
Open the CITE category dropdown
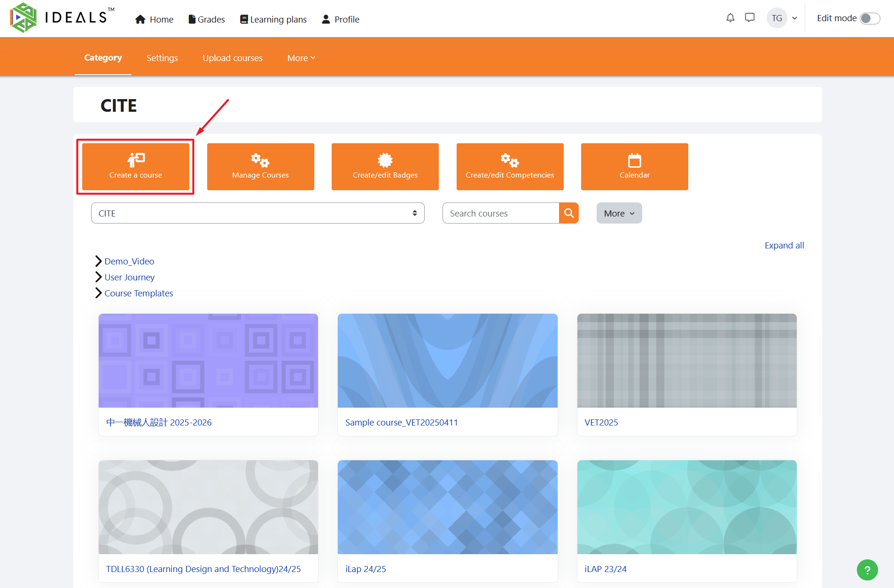click(x=257, y=213)
